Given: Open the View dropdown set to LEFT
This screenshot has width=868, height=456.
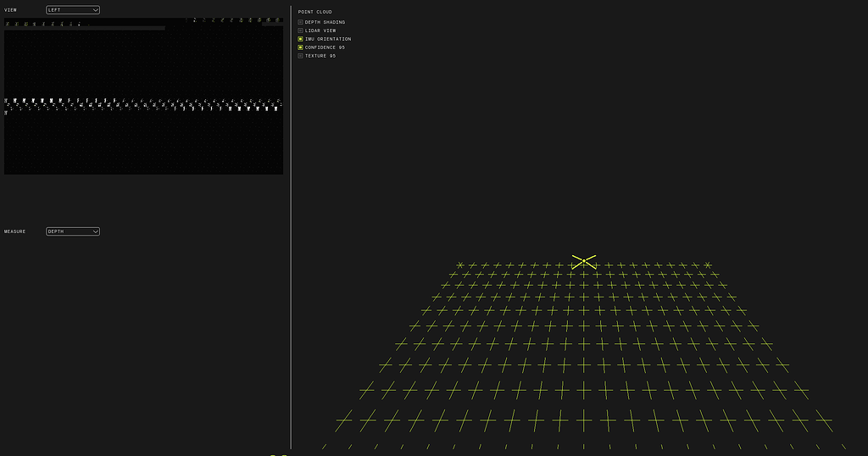Looking at the screenshot, I should [x=73, y=10].
